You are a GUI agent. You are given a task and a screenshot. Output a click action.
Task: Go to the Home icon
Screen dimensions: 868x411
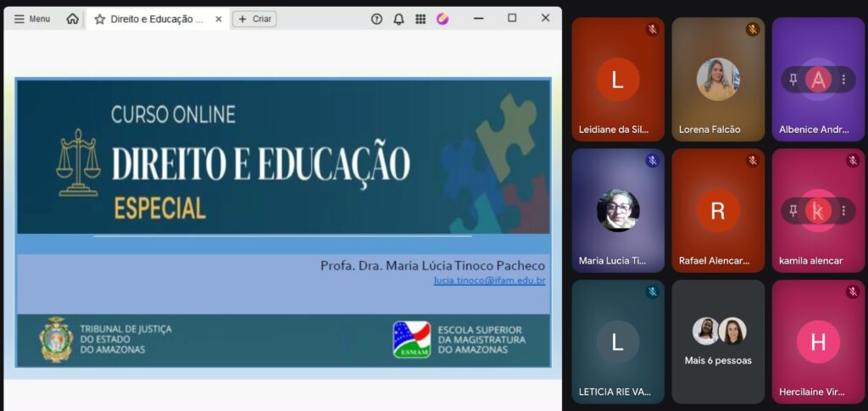coord(73,19)
